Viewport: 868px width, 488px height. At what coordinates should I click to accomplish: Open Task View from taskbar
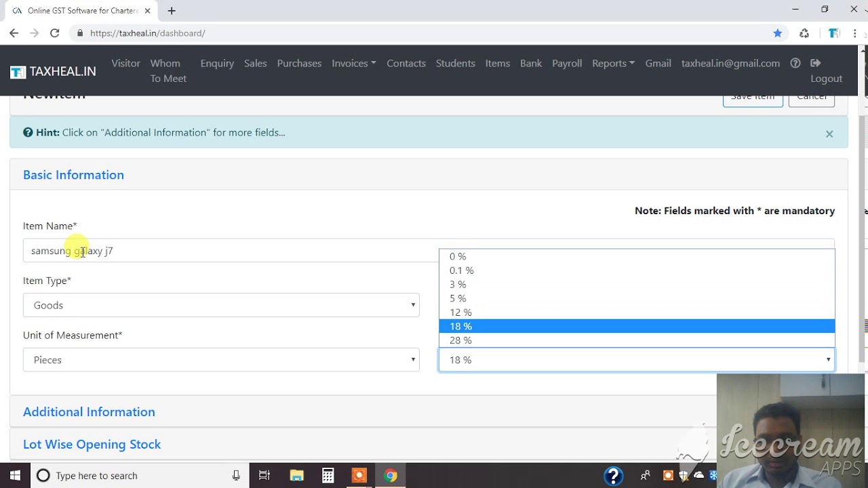point(264,475)
